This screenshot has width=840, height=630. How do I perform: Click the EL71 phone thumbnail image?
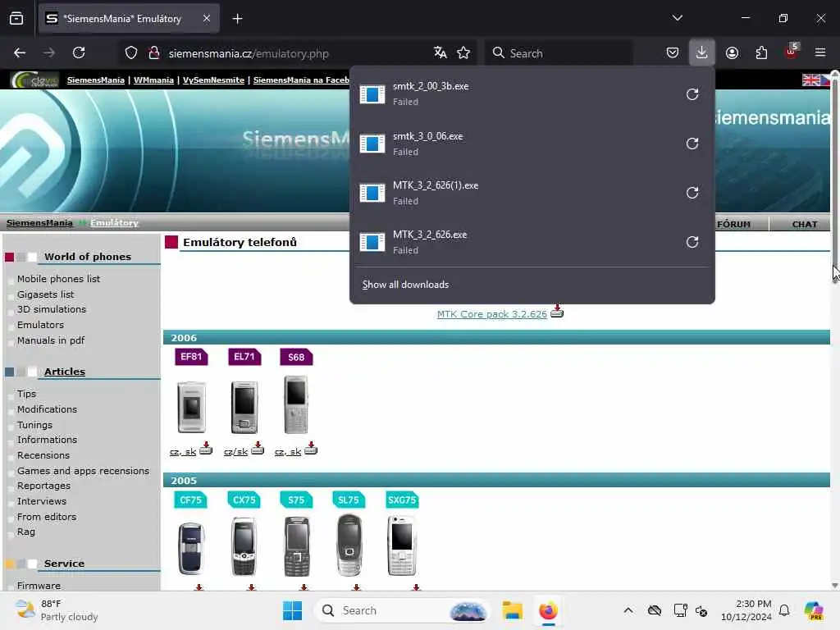coord(244,407)
